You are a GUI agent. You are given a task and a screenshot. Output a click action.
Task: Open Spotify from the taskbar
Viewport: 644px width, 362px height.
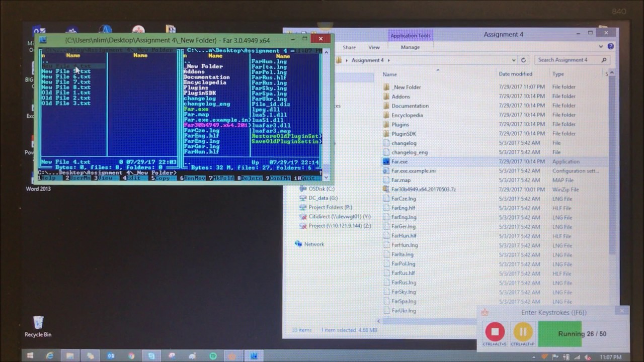213,356
